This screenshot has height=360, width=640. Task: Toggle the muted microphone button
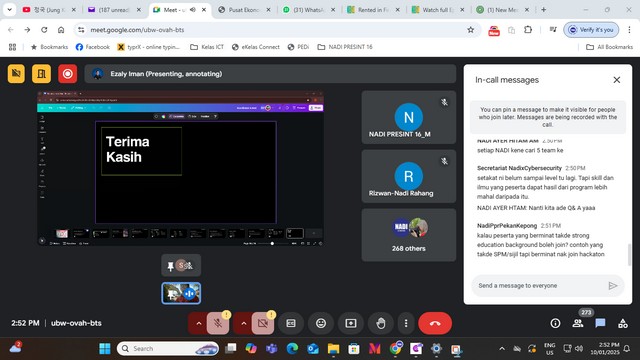point(218,323)
